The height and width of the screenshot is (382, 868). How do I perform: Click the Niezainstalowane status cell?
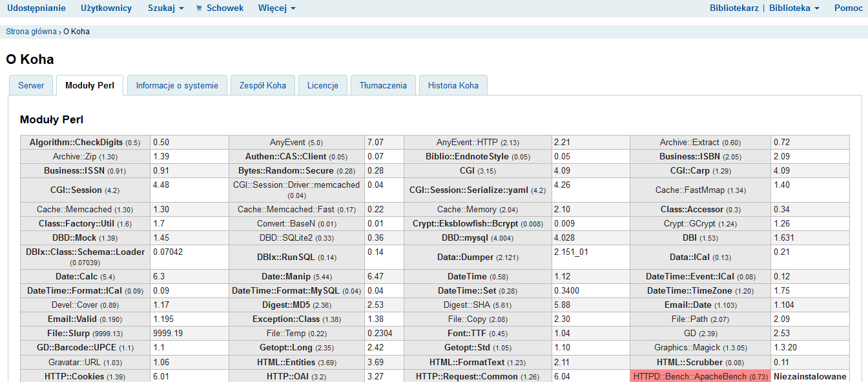810,376
